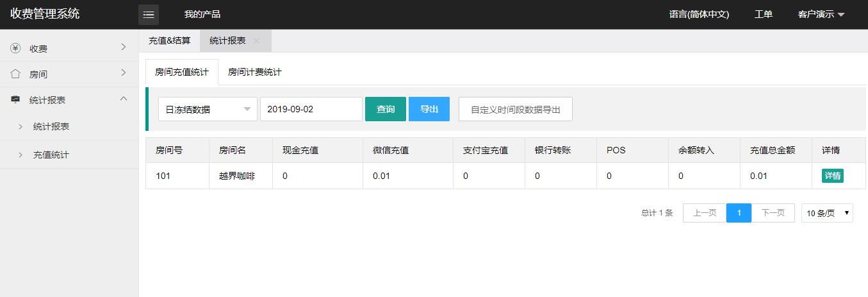
Task: Click the blue 导出 button
Action: point(429,109)
